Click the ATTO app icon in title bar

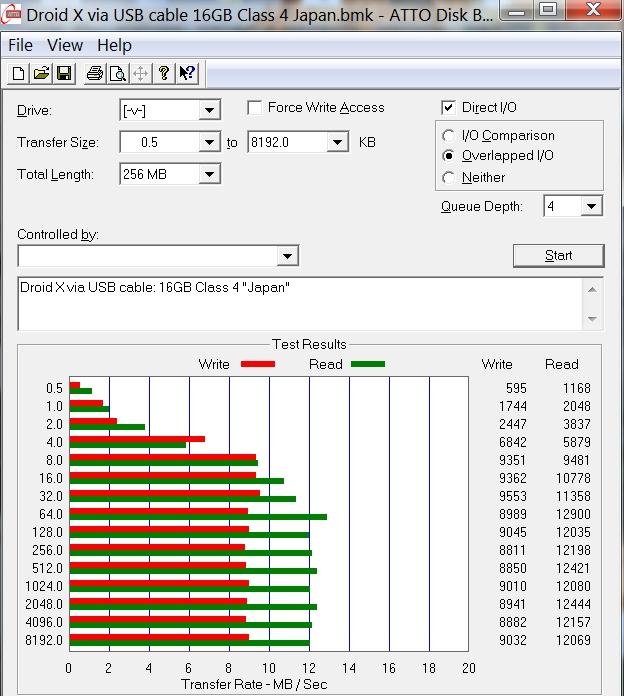tap(11, 14)
